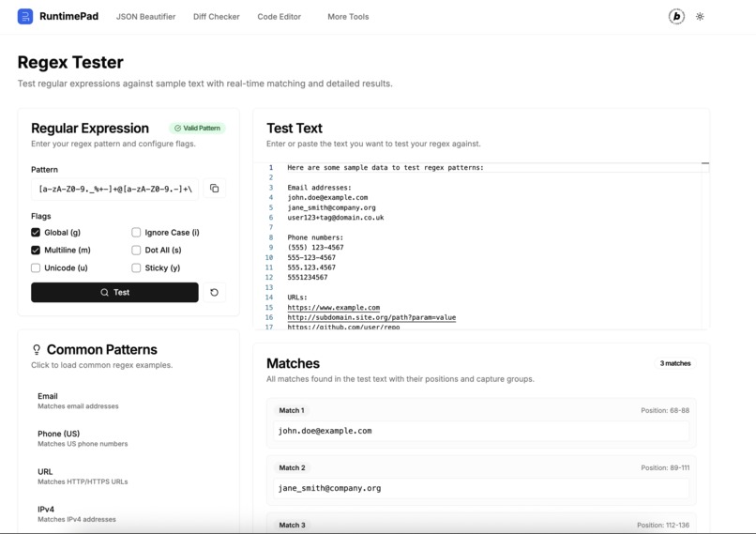
Task: Select Match 1 result john.doe@example.com
Action: pos(481,431)
